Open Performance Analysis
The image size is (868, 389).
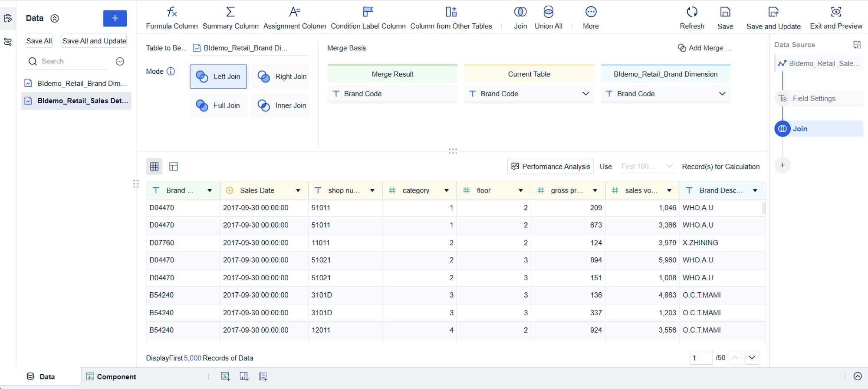pos(550,167)
